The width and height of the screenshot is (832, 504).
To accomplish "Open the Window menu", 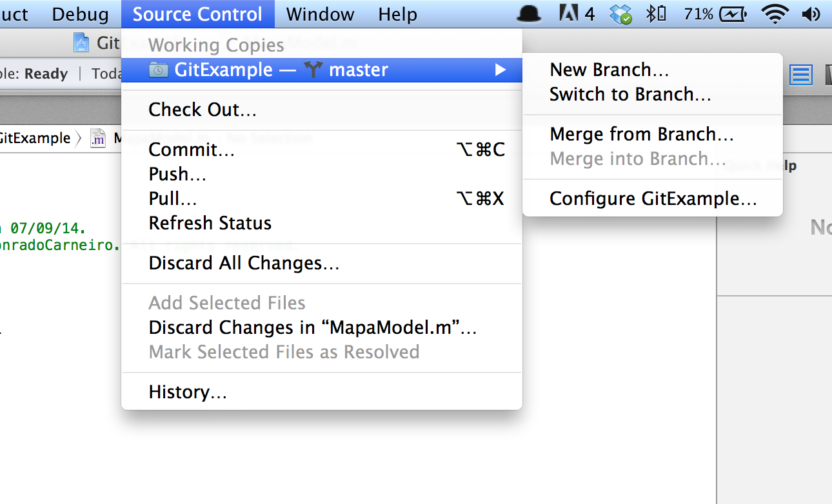I will (x=320, y=14).
